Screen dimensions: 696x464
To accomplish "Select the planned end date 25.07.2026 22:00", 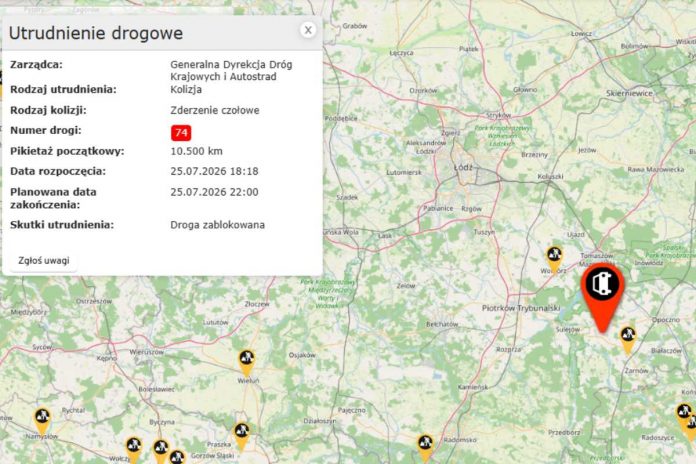I will 214,192.
